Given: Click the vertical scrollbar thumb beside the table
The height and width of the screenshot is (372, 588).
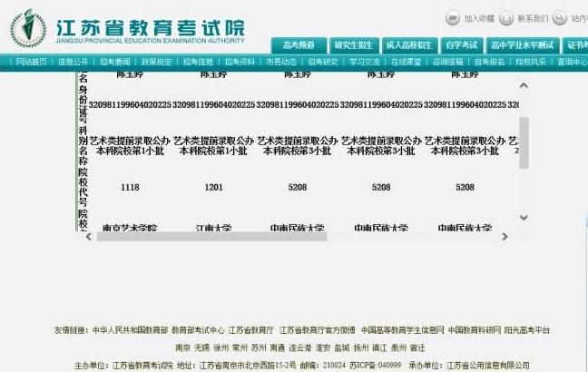Looking at the screenshot, I should [524, 142].
